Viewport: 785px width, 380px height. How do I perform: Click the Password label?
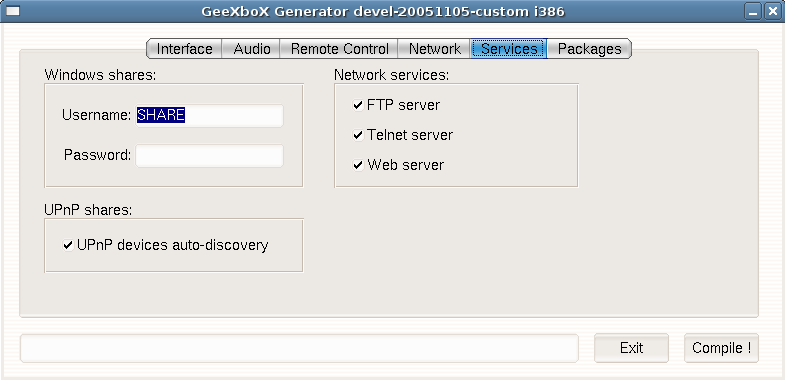tap(98, 155)
